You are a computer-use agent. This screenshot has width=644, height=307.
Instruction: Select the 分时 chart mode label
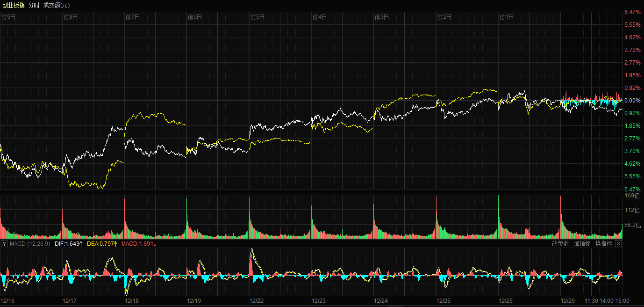click(x=34, y=5)
